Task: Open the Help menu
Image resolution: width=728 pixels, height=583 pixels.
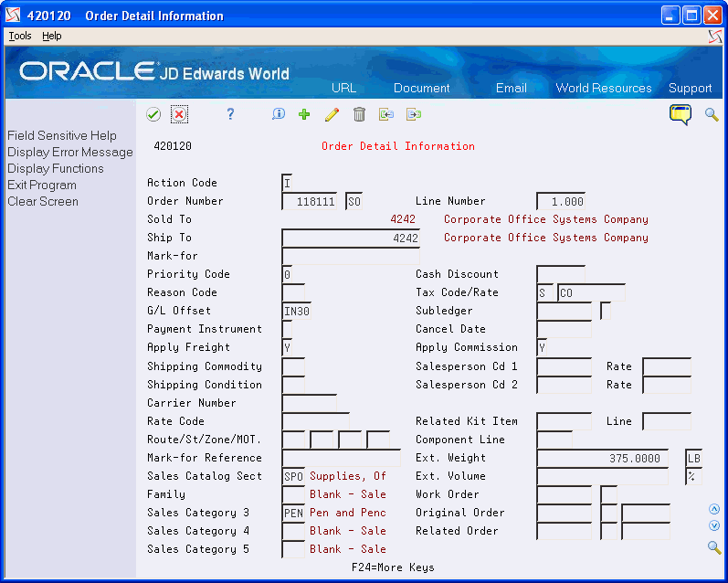Action: [51, 36]
